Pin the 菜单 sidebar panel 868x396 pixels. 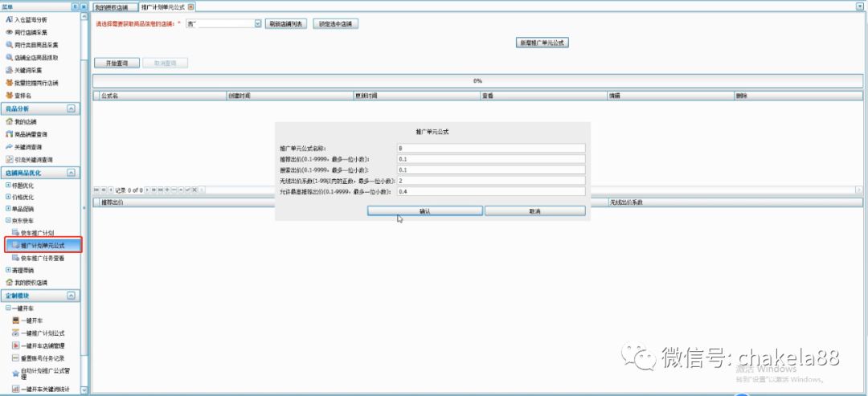76,6
